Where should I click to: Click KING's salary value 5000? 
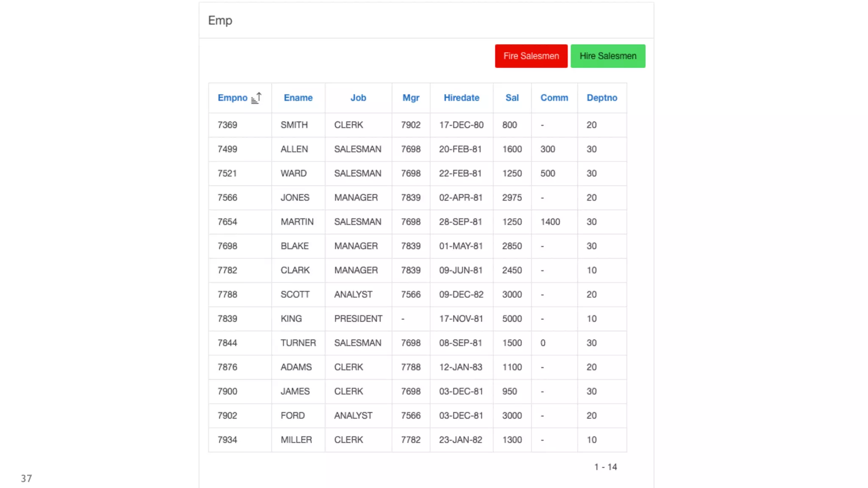coord(512,319)
